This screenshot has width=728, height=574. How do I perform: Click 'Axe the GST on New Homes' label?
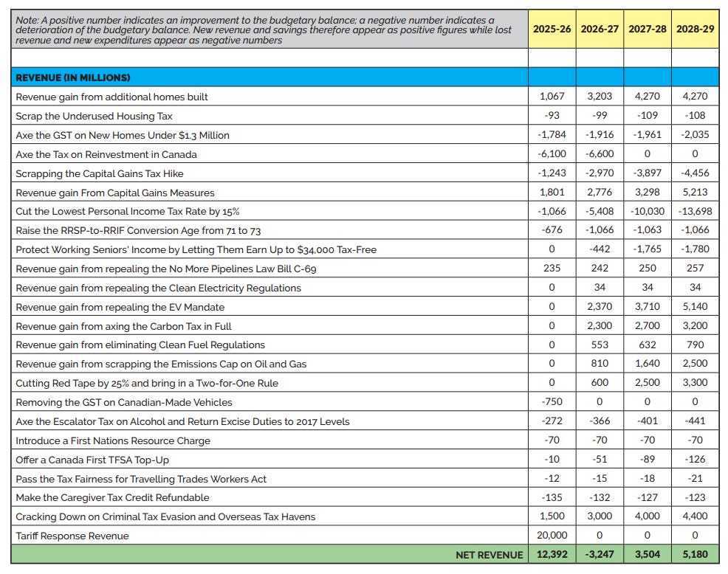coord(123,135)
